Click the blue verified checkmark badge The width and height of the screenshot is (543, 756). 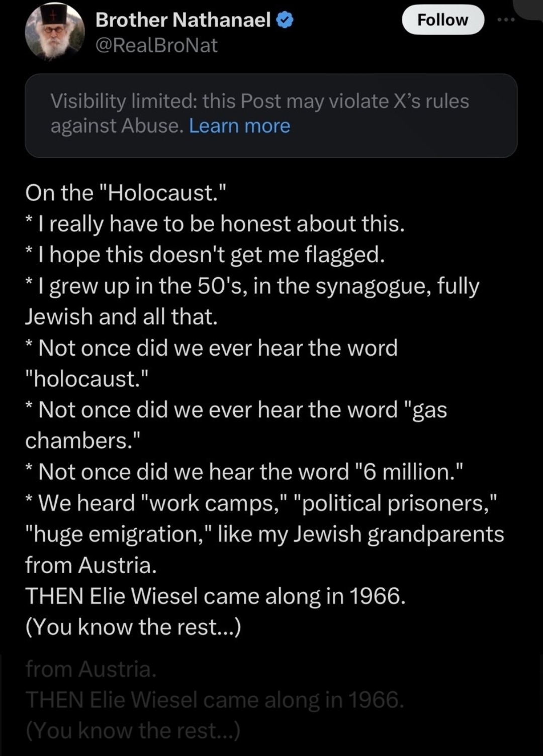285,20
